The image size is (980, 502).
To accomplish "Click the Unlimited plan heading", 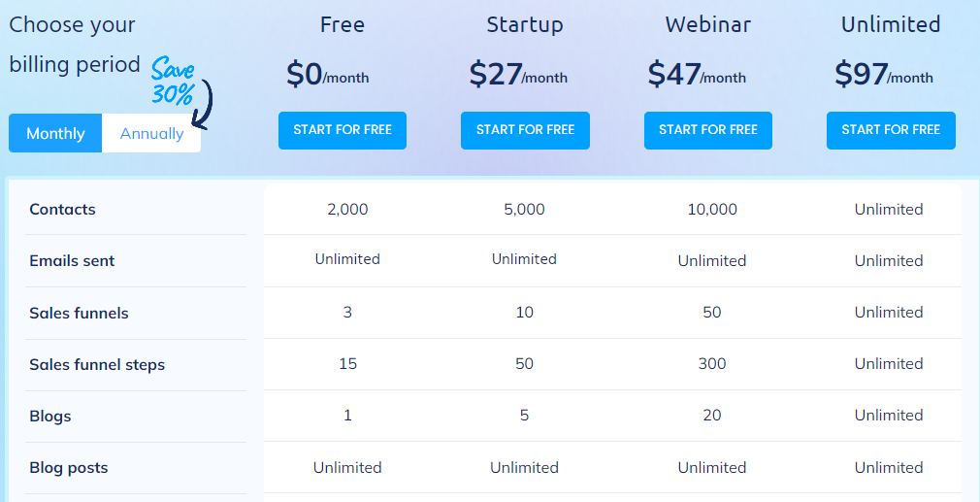I will 891,24.
